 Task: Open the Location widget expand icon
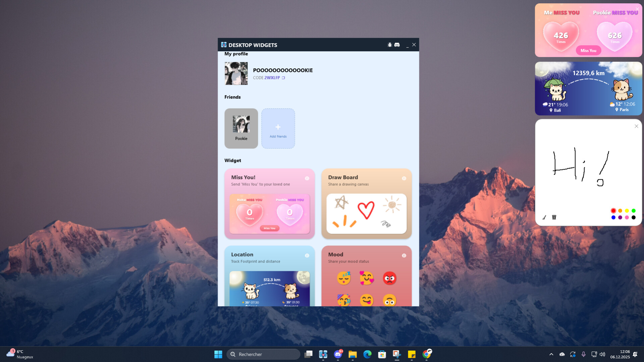(x=307, y=255)
